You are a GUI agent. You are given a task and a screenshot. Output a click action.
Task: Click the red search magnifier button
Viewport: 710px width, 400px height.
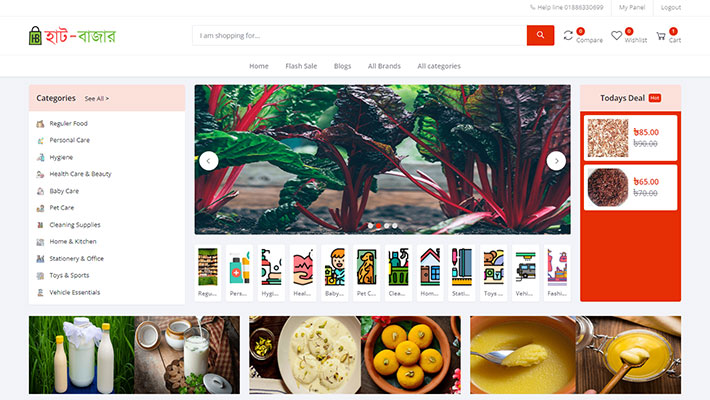pos(540,35)
